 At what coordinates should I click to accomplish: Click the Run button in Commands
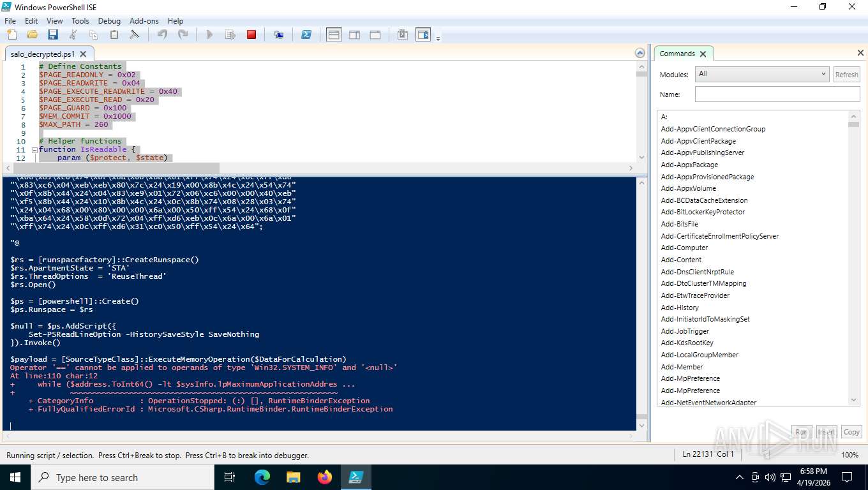(x=801, y=432)
